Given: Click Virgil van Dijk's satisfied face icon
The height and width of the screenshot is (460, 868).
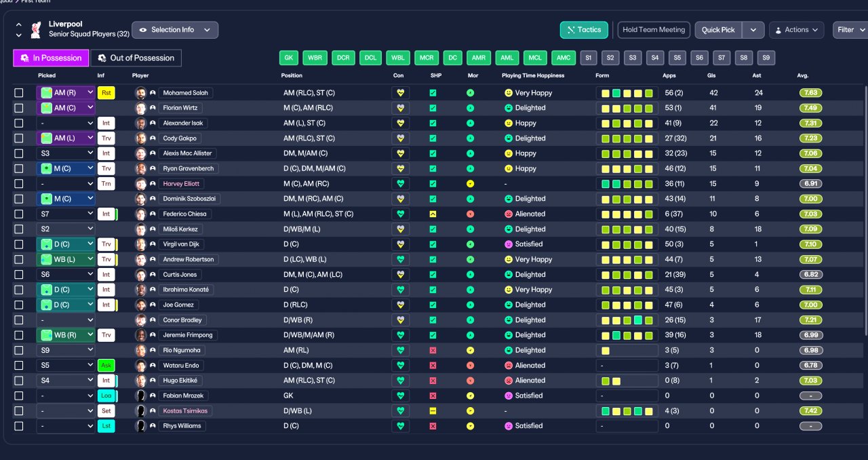Looking at the screenshot, I should pos(508,244).
